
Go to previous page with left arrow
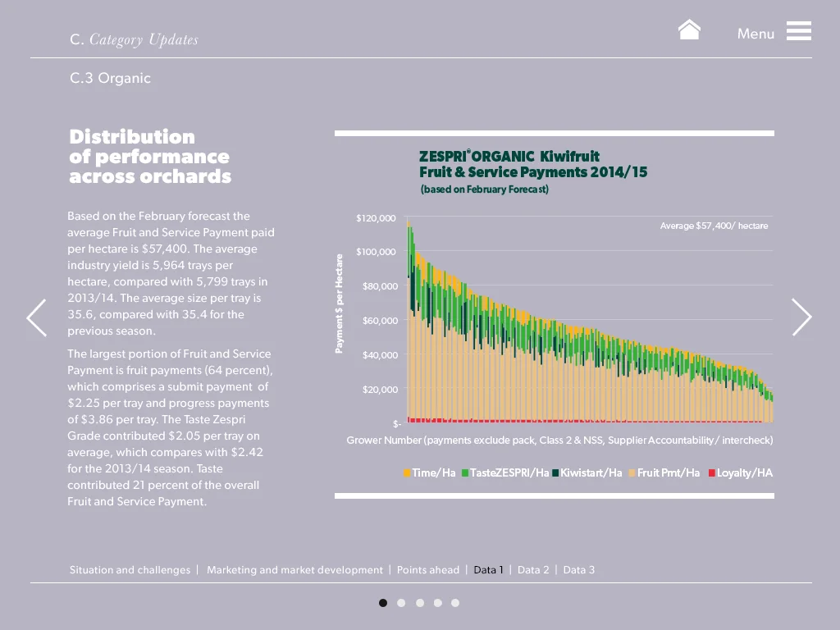click(36, 317)
